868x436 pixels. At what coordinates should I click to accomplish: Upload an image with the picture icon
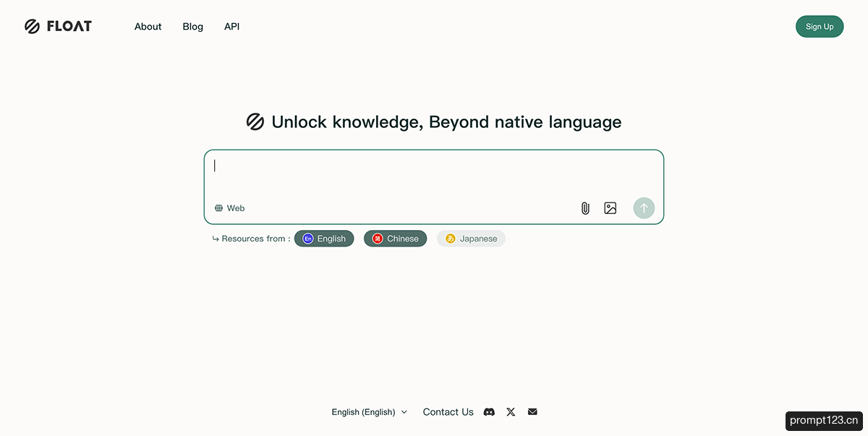[610, 208]
